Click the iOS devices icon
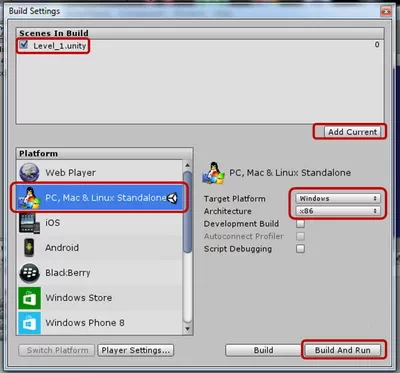This screenshot has height=373, width=400. coord(29,223)
